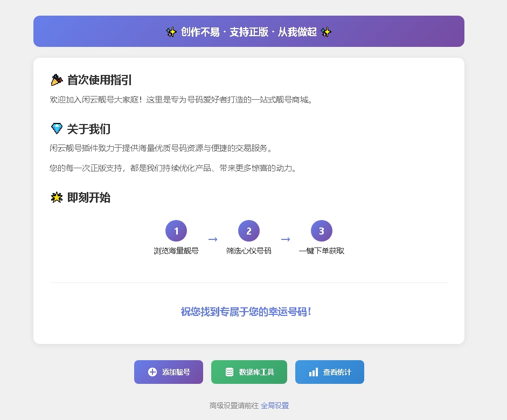Click the party popper icon beside 首次使用指引
The width and height of the screenshot is (507, 420).
pos(57,80)
